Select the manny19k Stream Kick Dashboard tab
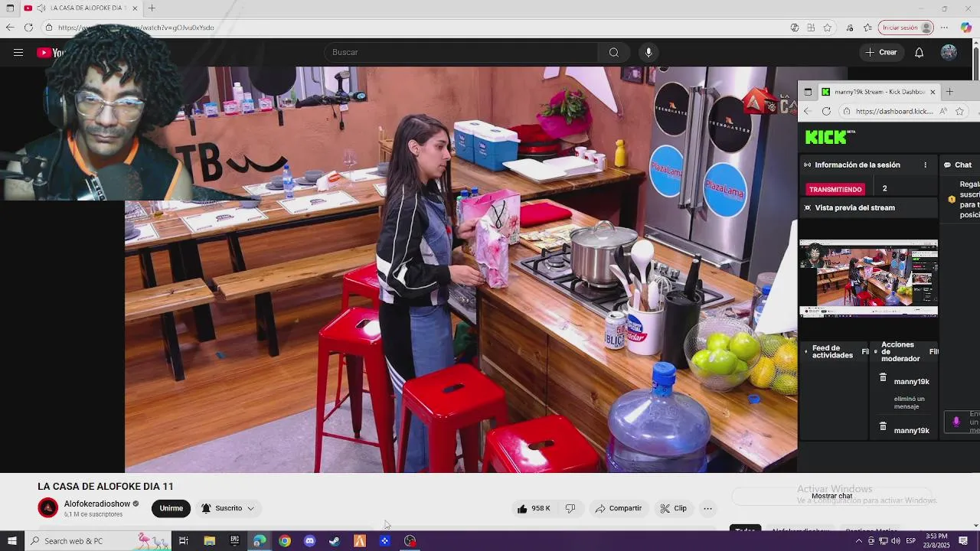The image size is (980, 551). (879, 92)
